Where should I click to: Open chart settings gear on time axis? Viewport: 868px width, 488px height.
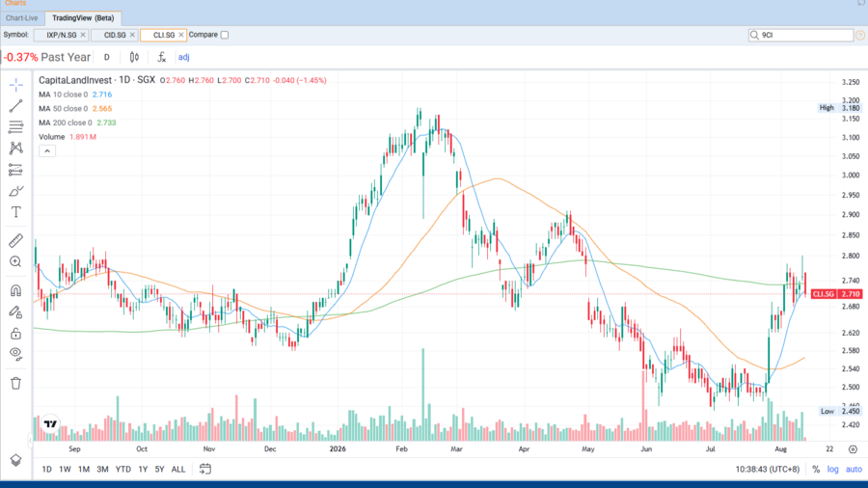pos(854,449)
